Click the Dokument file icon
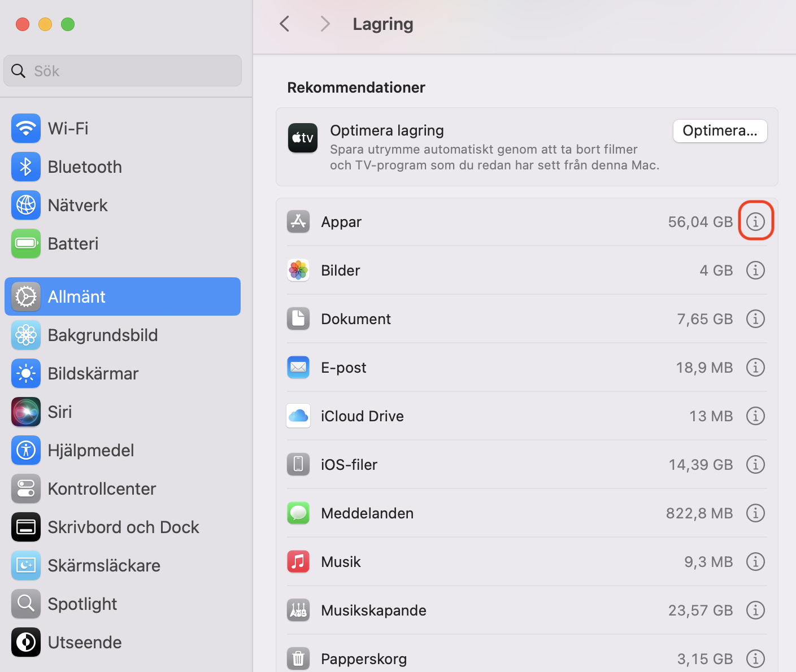The width and height of the screenshot is (796, 672). tap(298, 319)
